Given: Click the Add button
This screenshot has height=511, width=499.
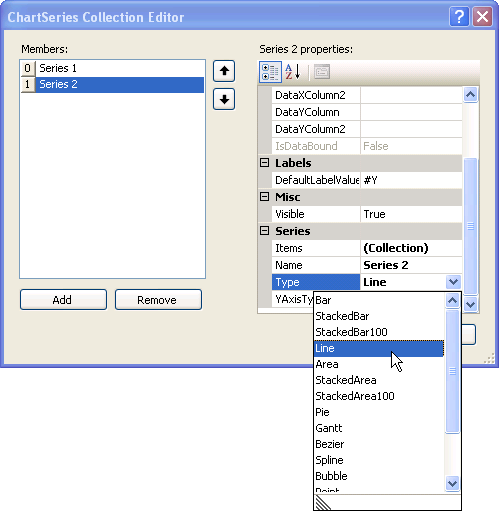Looking at the screenshot, I should tap(63, 300).
